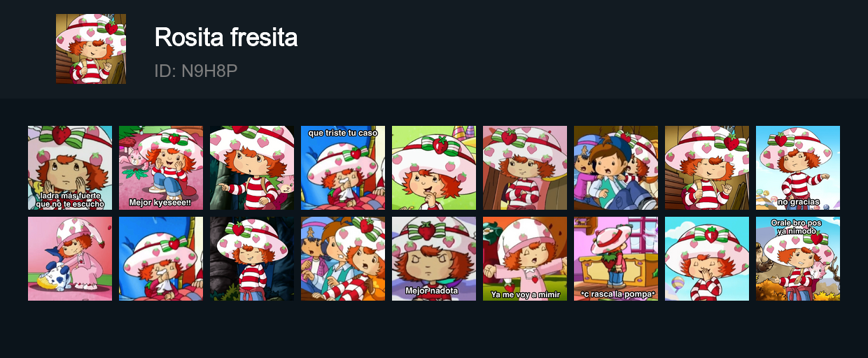Viewport: 868px width, 358px height.
Task: Choose the 'Mejor kyeseee!!' sticker
Action: click(161, 168)
